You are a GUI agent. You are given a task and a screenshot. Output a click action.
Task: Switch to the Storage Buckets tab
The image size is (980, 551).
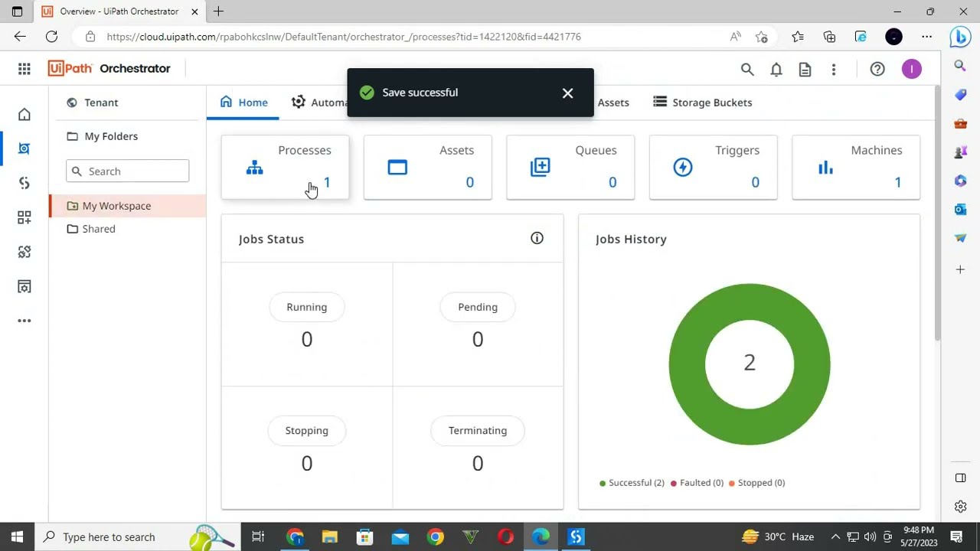pyautogui.click(x=702, y=103)
